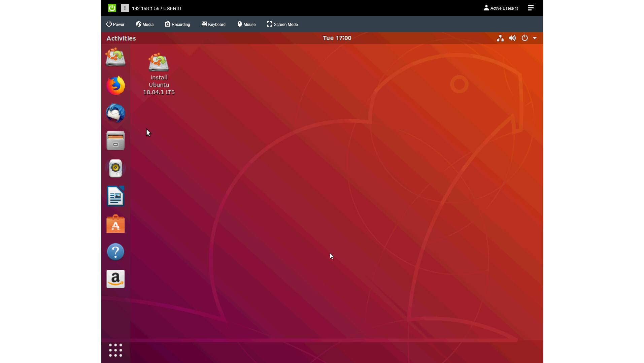
Task: Open LibreOffice Writer from the dock
Action: click(115, 196)
